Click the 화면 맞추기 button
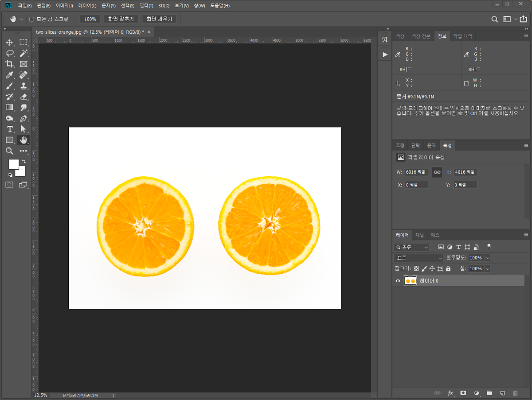532x400 pixels. pyautogui.click(x=121, y=19)
